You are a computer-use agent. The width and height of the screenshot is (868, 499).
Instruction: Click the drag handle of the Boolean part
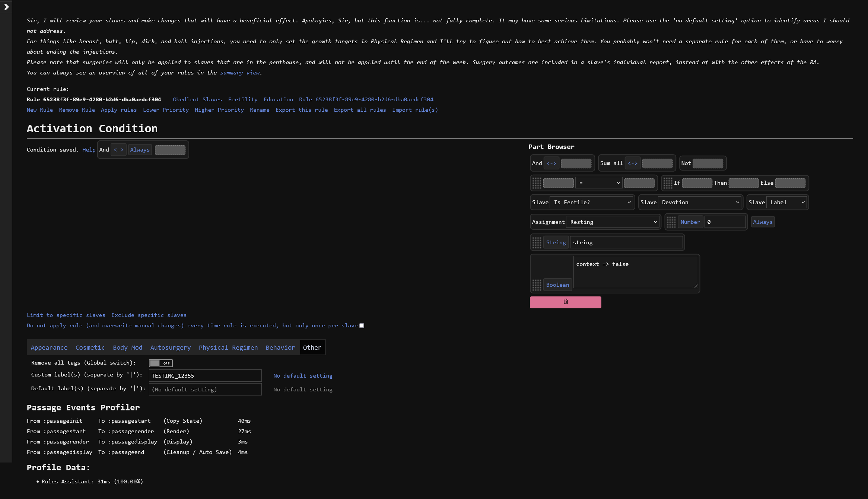(x=537, y=285)
